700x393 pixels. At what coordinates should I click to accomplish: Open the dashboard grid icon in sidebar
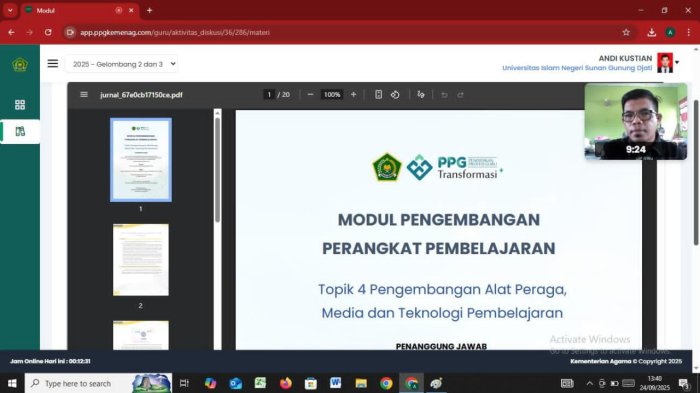coord(20,105)
